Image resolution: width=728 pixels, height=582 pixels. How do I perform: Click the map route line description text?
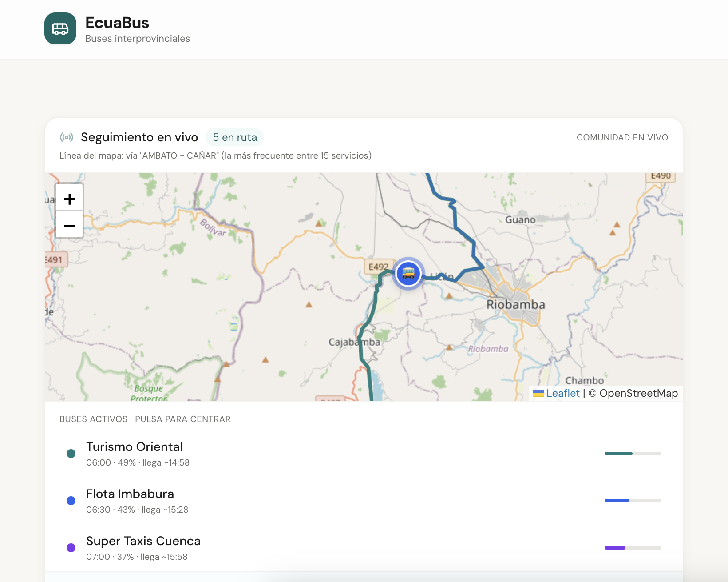(216, 155)
